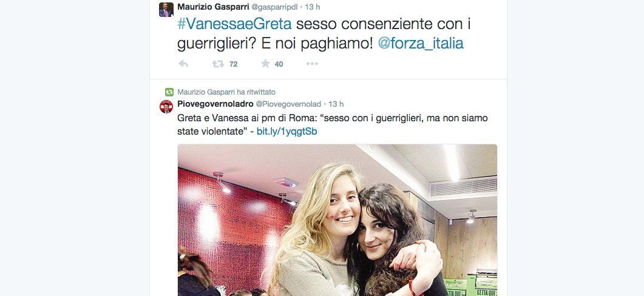
Task: Open the 13 h timestamp on Gasparri's tweet
Action: coord(312,7)
